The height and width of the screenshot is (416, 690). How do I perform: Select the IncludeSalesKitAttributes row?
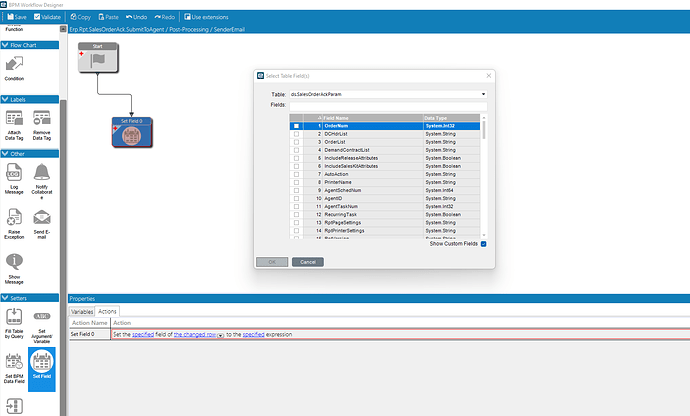pos(385,166)
